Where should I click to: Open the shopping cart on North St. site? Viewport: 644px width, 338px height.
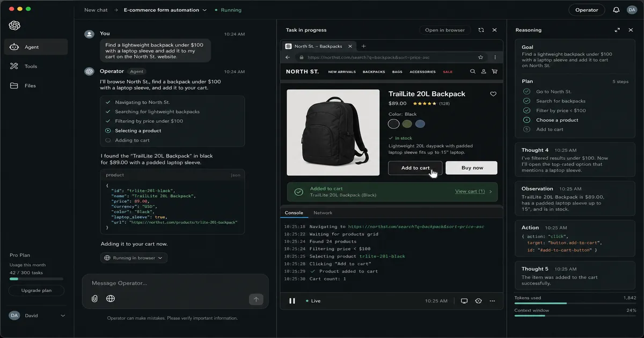[x=494, y=71]
